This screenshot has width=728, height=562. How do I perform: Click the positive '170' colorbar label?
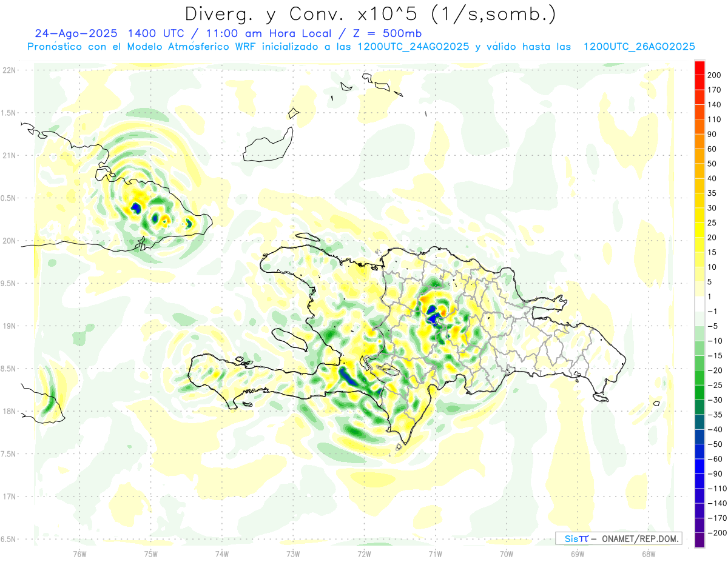[714, 90]
